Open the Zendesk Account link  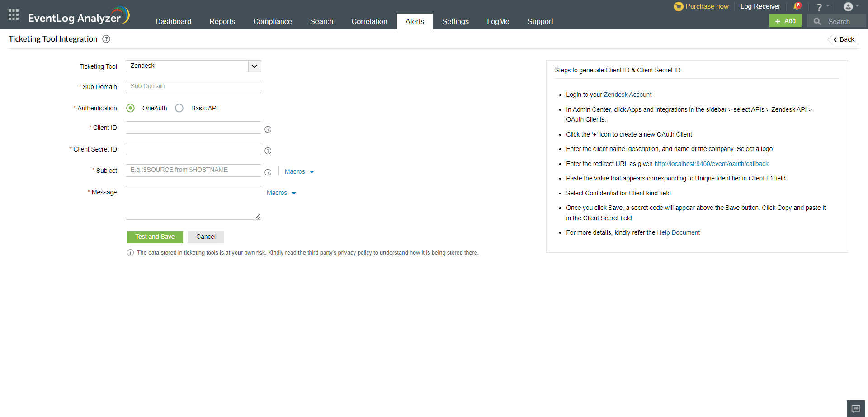click(x=627, y=95)
